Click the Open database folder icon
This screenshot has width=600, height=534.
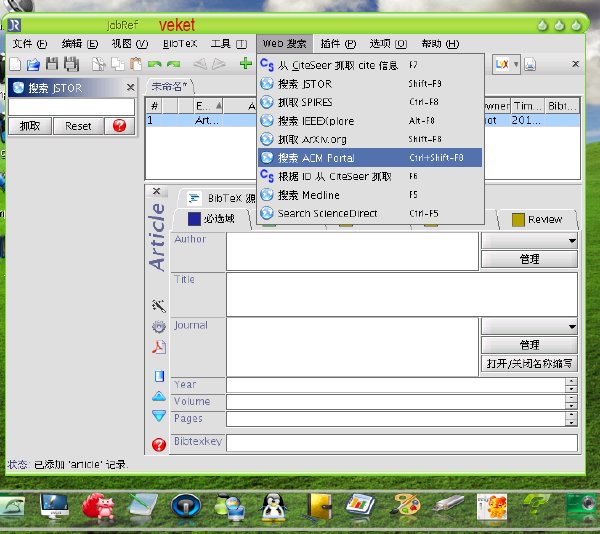click(33, 64)
